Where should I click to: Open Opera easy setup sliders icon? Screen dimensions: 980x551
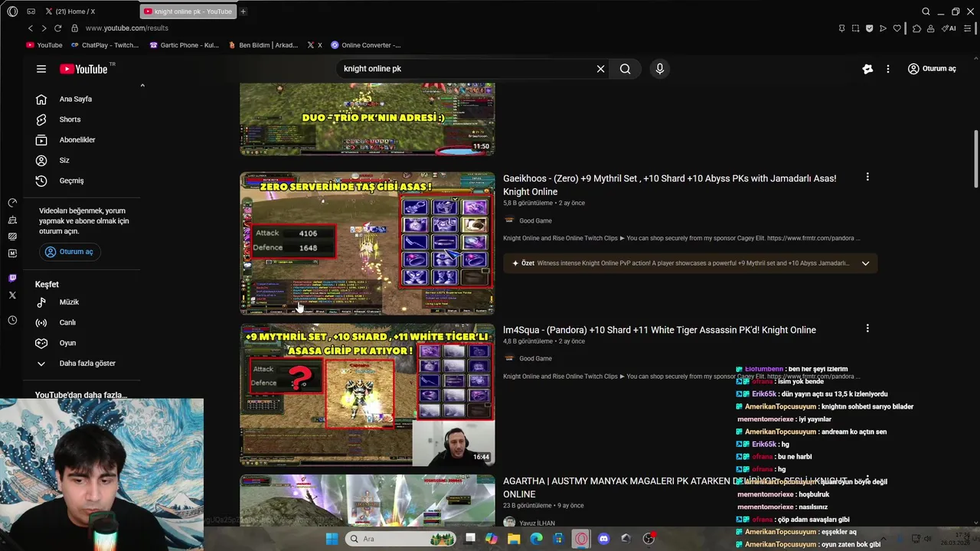click(x=968, y=28)
